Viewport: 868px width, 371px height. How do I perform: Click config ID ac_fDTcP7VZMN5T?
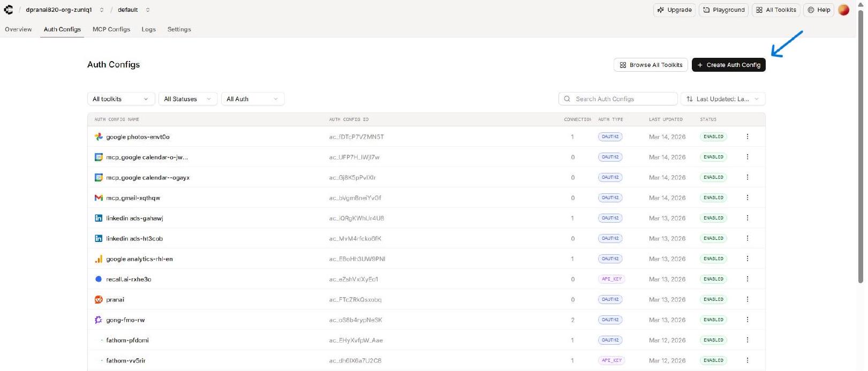coord(357,137)
